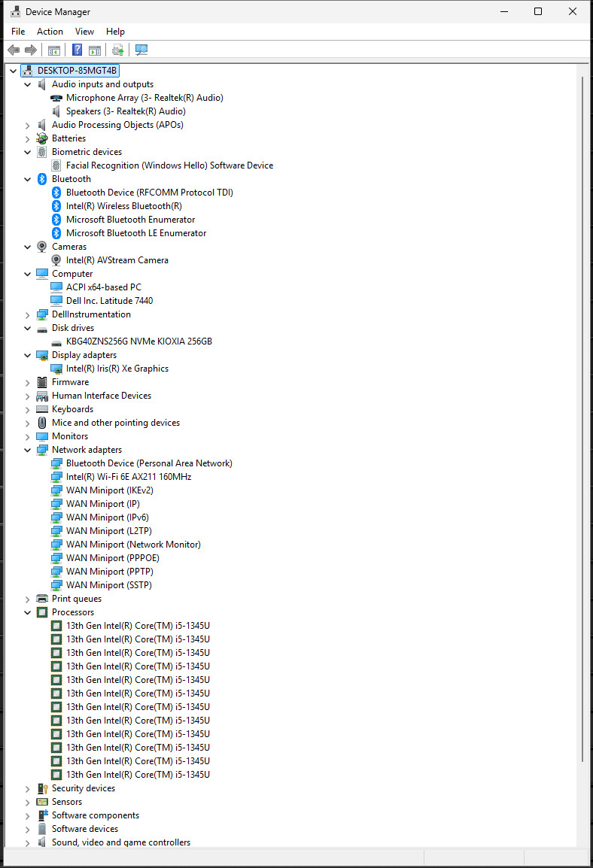
Task: Click the Batteries category icon
Action: point(42,138)
